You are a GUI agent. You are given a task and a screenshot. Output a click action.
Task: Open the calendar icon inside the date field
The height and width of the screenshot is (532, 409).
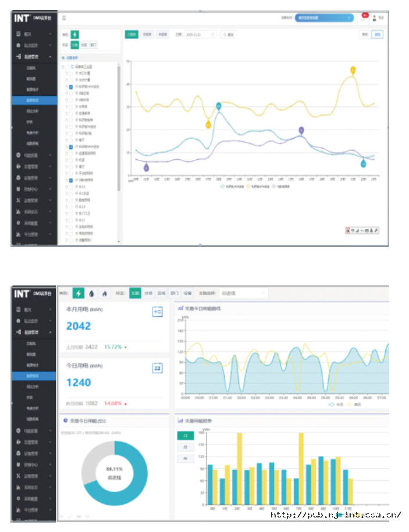pyautogui.click(x=213, y=35)
